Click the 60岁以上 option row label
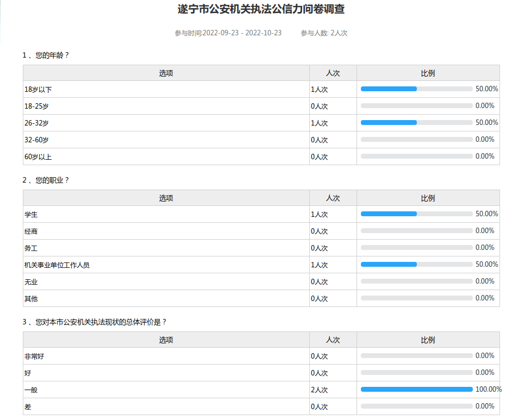This screenshot has width=506, height=420. (x=38, y=157)
